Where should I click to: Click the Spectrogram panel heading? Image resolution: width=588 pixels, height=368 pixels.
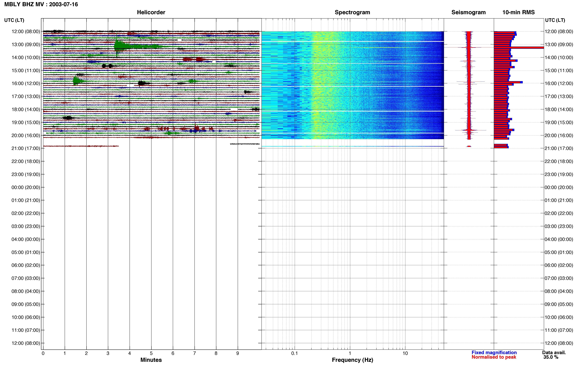click(352, 12)
